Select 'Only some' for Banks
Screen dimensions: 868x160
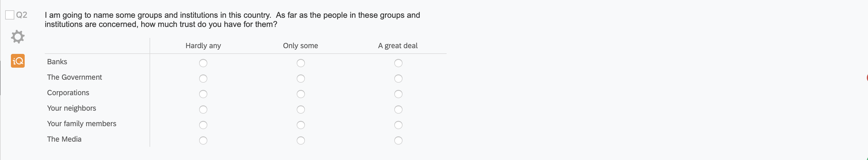tap(301, 63)
